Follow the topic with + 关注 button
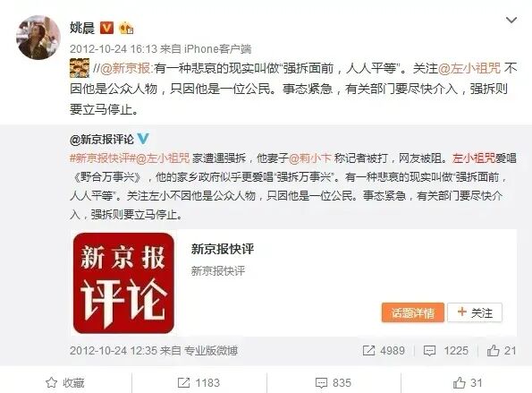 click(x=475, y=312)
